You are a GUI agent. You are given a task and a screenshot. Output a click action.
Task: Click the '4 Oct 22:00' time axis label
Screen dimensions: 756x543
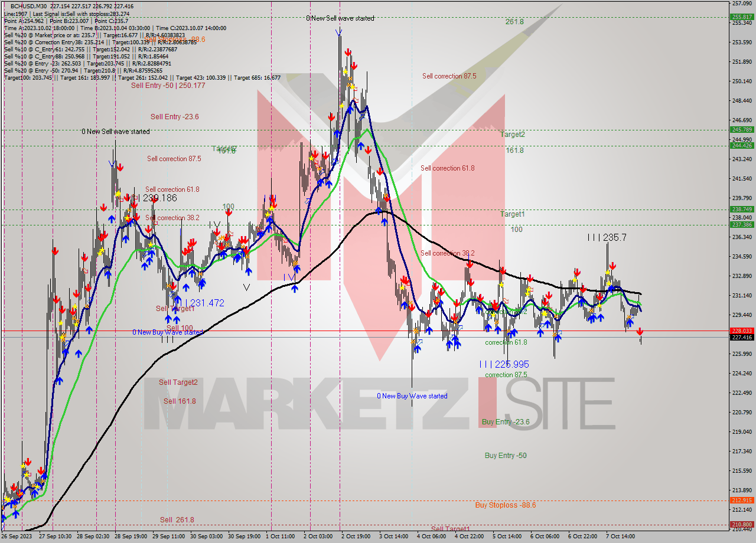click(x=470, y=537)
